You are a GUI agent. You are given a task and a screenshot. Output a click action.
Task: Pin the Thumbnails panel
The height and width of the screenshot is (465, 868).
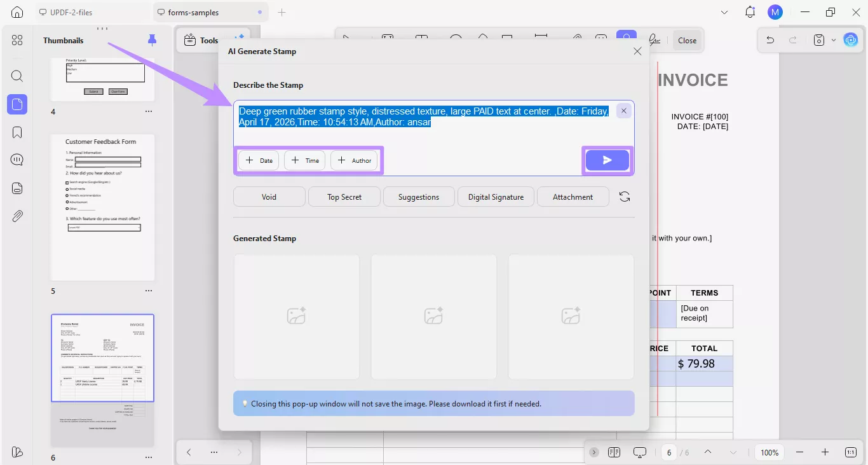point(152,39)
